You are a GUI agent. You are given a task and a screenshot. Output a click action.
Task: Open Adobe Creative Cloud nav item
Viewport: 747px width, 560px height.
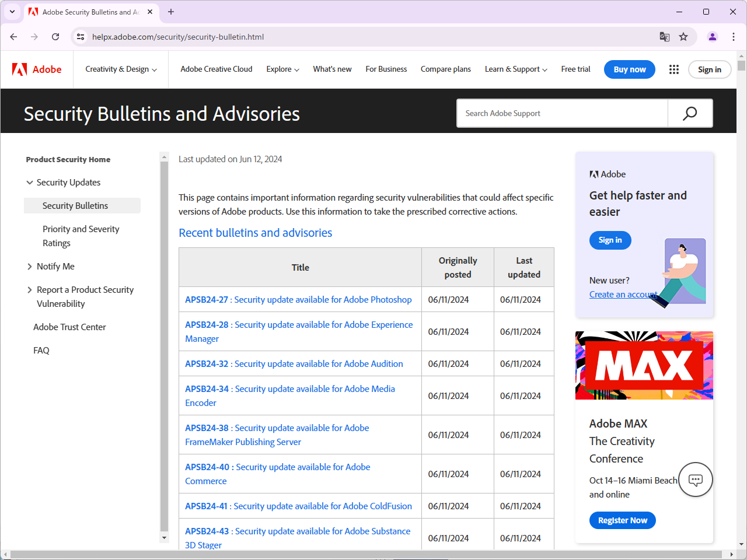click(x=217, y=69)
